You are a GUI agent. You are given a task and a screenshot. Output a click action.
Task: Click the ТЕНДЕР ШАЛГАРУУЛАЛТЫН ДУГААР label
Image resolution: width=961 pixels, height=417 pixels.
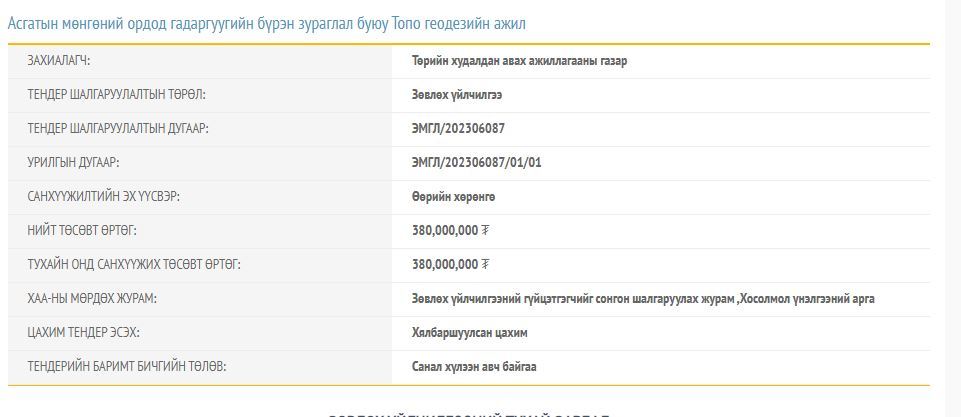(118, 129)
